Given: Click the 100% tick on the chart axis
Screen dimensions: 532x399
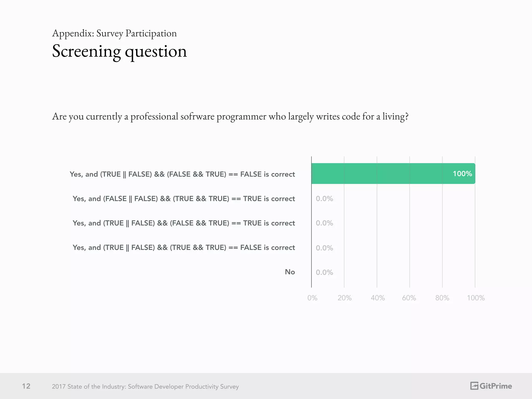Looking at the screenshot, I should coord(476,298).
